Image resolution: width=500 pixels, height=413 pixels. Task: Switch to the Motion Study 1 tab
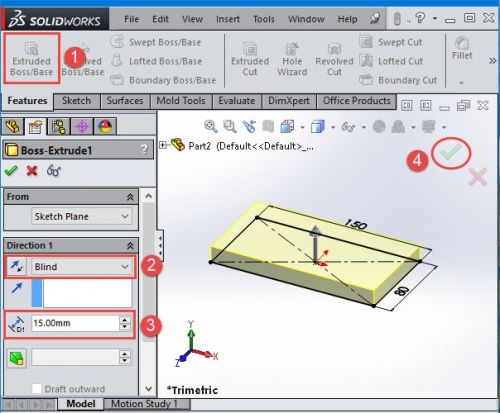144,404
